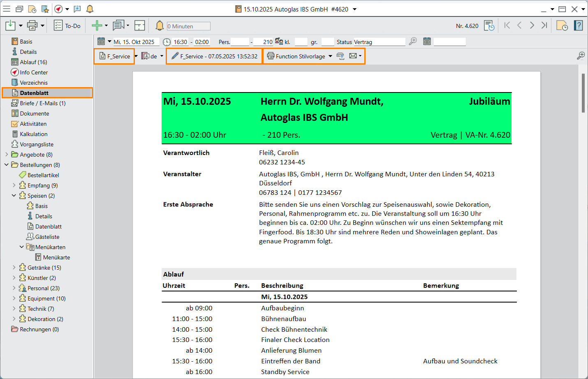Open the Function Stilvorlage dropdown arrow
This screenshot has width=588, height=379.
(x=330, y=56)
